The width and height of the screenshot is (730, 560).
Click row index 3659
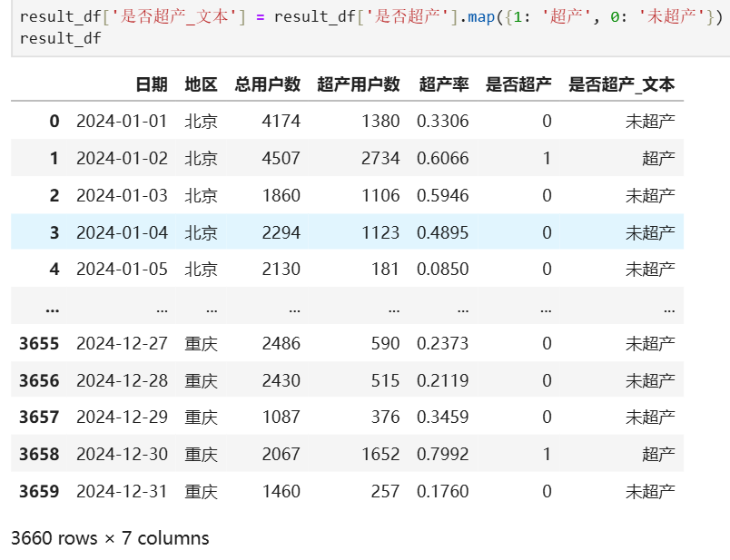click(x=39, y=492)
